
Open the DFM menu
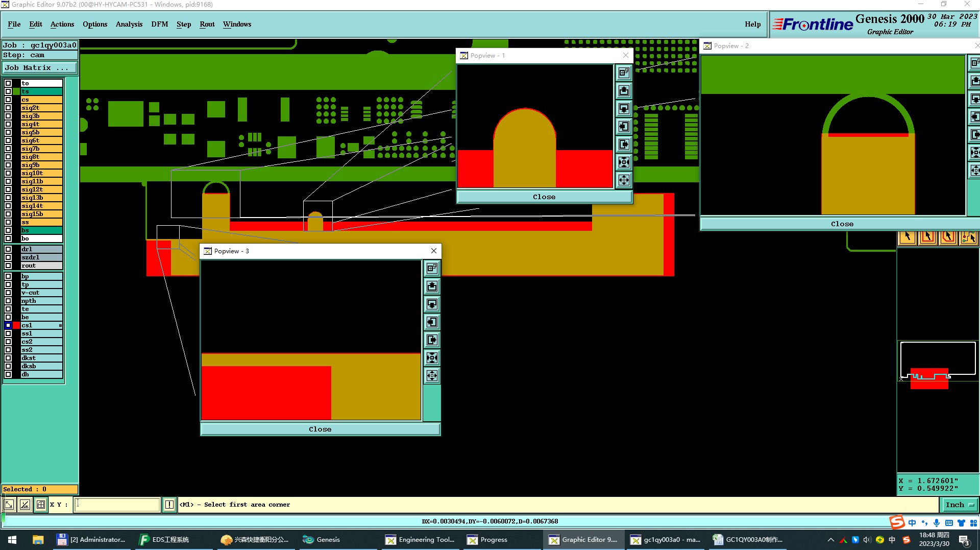point(160,24)
